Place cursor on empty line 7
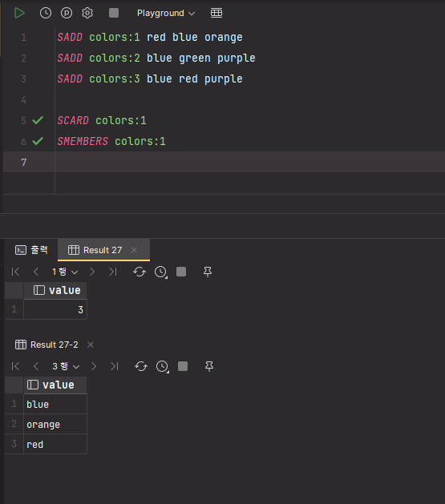This screenshot has width=445, height=504. (x=249, y=162)
